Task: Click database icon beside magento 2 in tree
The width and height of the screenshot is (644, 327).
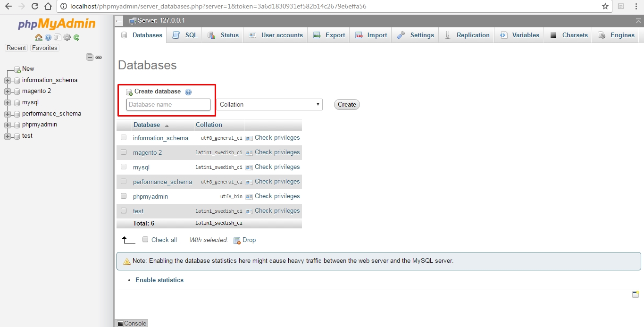Action: tap(17, 91)
